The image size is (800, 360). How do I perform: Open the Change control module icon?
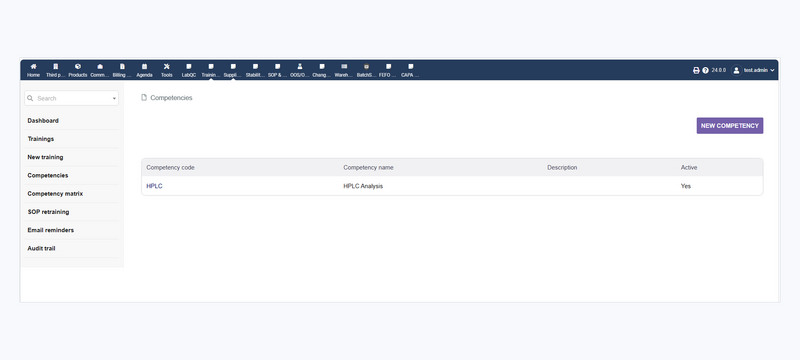pyautogui.click(x=322, y=66)
